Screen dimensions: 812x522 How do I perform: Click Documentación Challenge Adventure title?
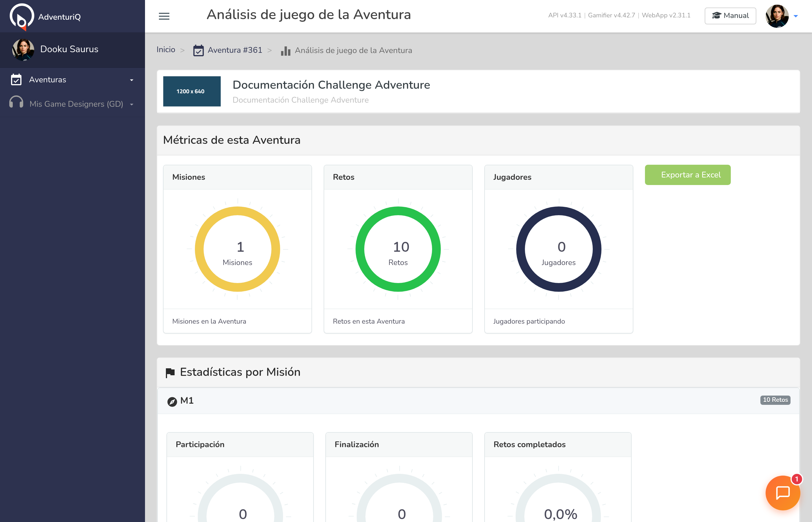click(x=331, y=85)
